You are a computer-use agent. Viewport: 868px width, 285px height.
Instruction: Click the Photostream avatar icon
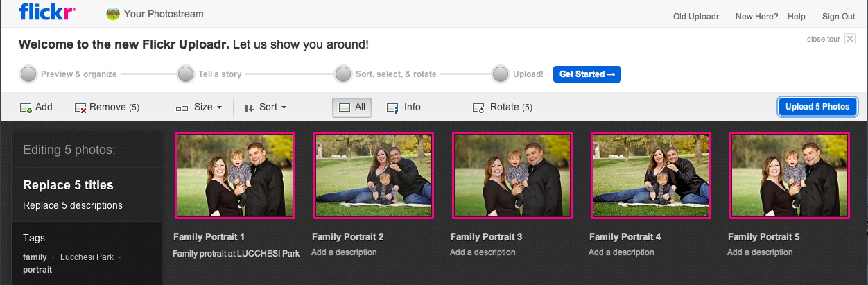pos(112,14)
